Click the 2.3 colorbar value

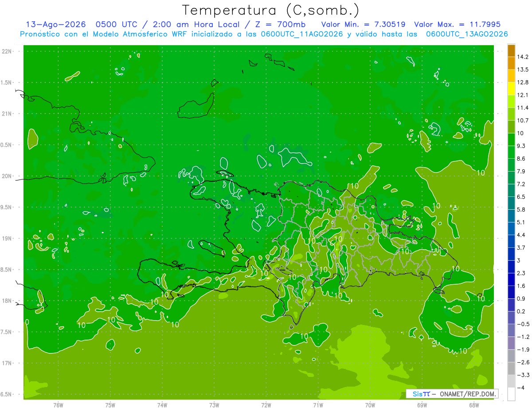tap(522, 273)
